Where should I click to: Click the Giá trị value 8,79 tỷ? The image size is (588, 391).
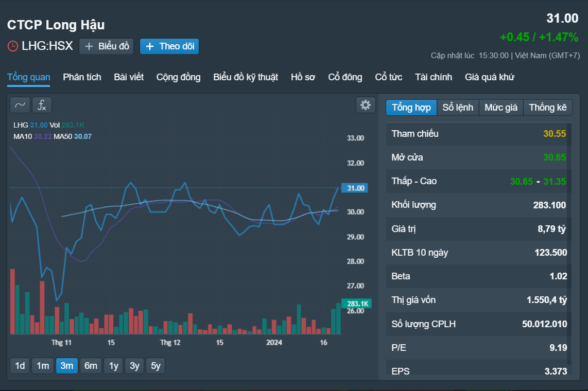click(551, 229)
